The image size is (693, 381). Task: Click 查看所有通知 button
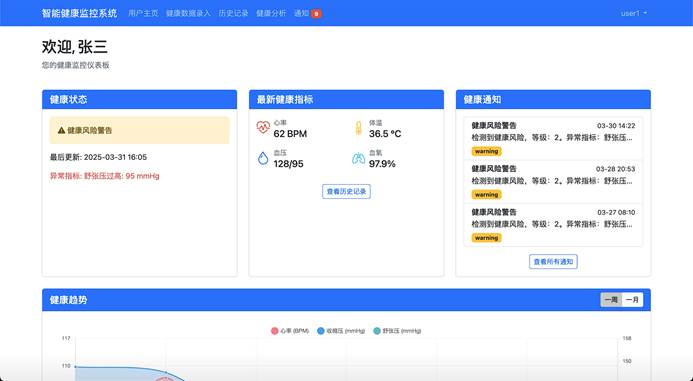[553, 262]
